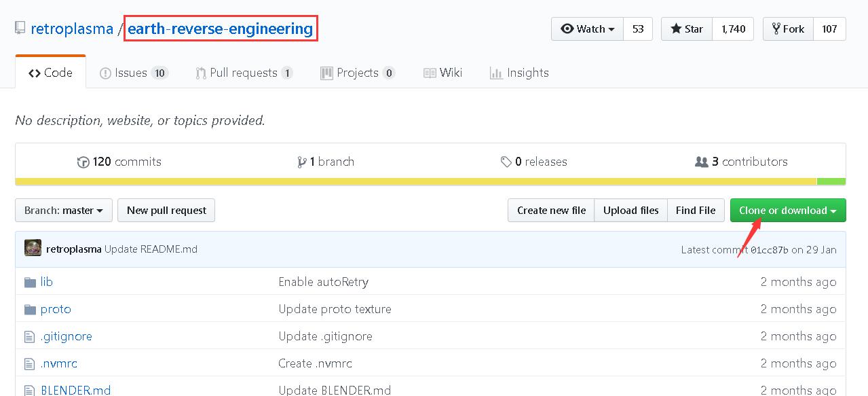Click the .gitignore file icon
The image size is (868, 396).
click(x=30, y=336)
